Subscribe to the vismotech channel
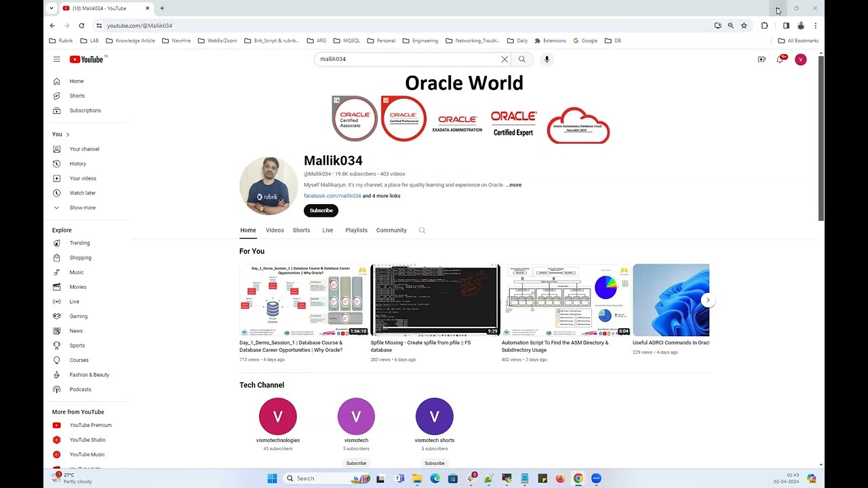Screen dimensions: 868x488 [x=356, y=464]
